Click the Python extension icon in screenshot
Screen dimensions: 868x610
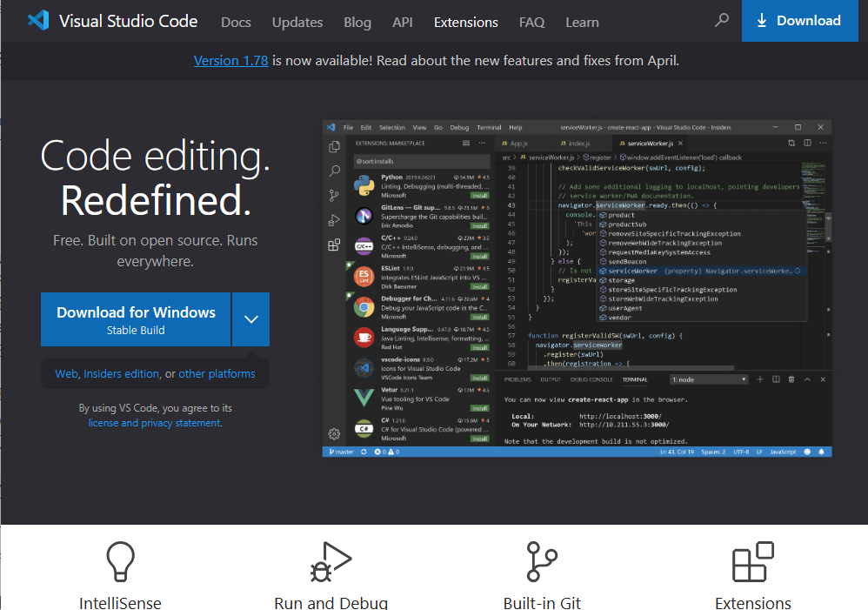click(x=364, y=185)
